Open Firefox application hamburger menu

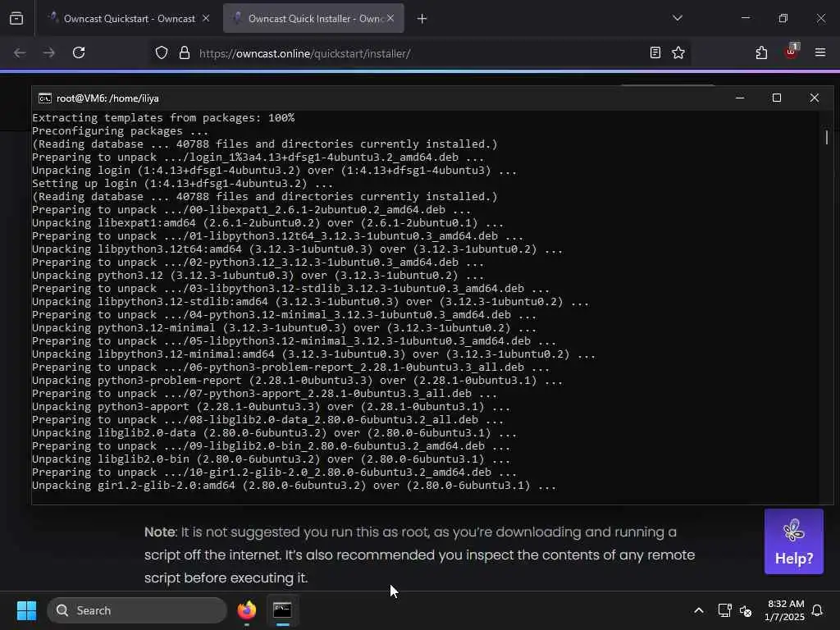click(820, 52)
